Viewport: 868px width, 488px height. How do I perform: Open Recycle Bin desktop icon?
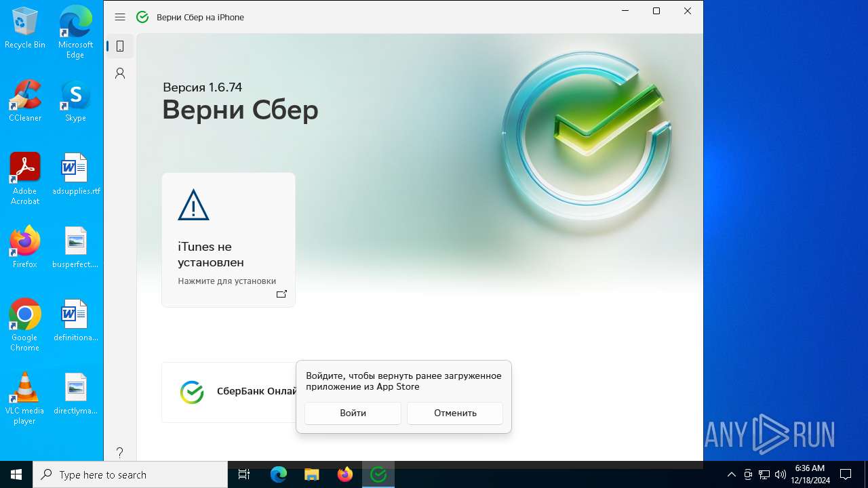25,28
